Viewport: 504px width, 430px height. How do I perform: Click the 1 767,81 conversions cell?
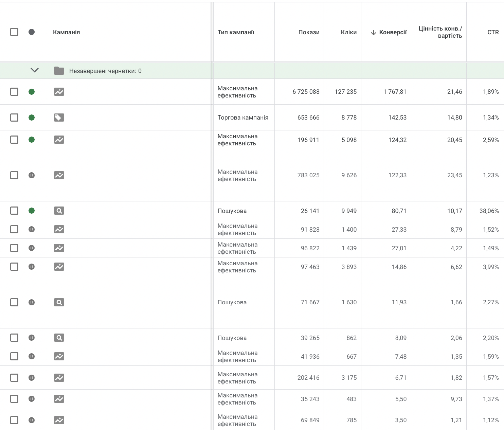pyautogui.click(x=395, y=92)
